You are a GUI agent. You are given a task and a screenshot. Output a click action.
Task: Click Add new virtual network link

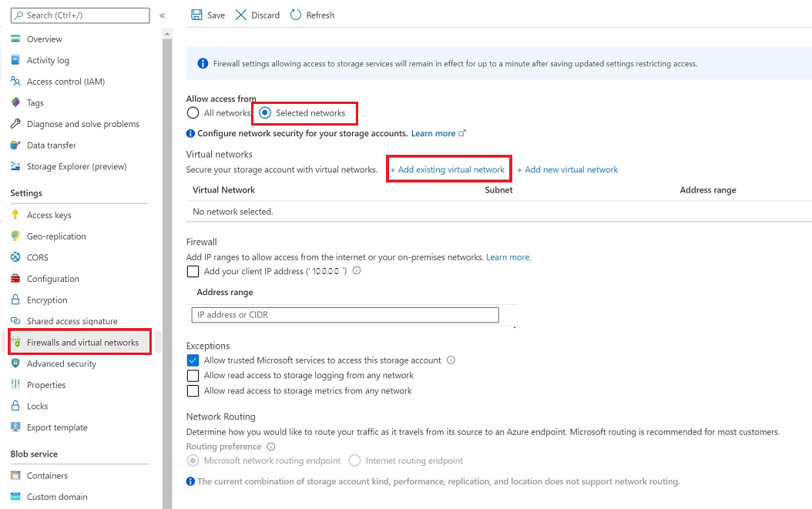pyautogui.click(x=568, y=169)
